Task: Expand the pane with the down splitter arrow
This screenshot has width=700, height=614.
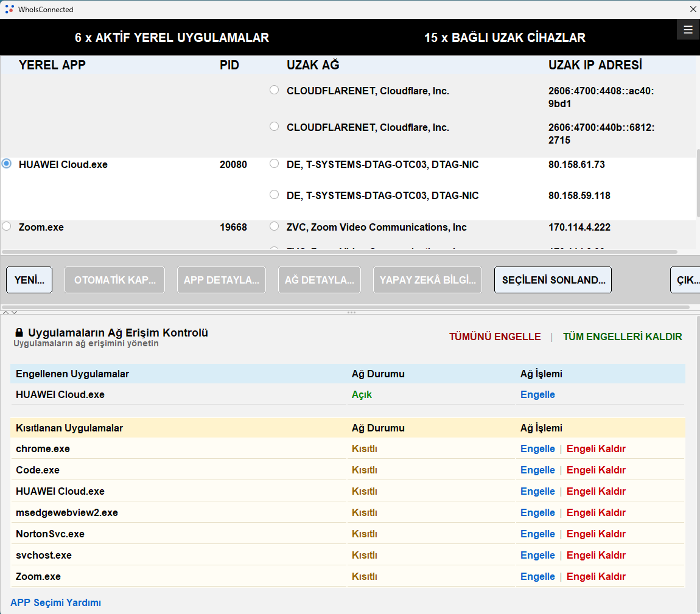Action: click(14, 312)
